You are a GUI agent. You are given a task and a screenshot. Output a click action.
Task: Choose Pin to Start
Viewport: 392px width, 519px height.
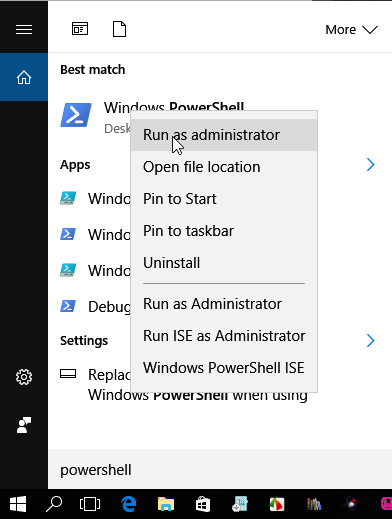tap(224, 199)
